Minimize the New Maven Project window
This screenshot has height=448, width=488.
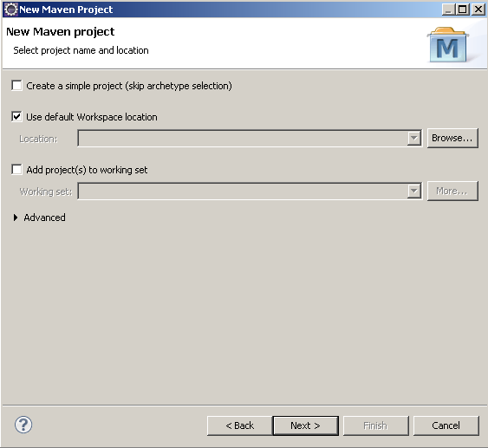click(448, 10)
